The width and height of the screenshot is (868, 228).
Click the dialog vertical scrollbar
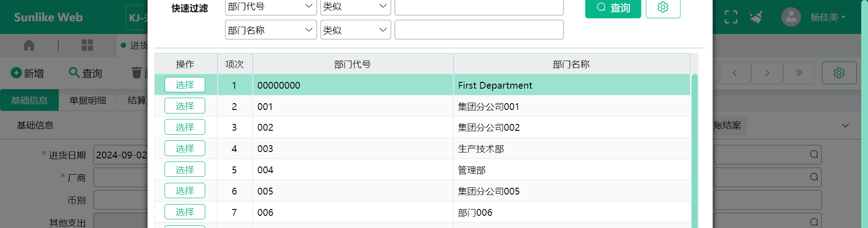point(694,151)
